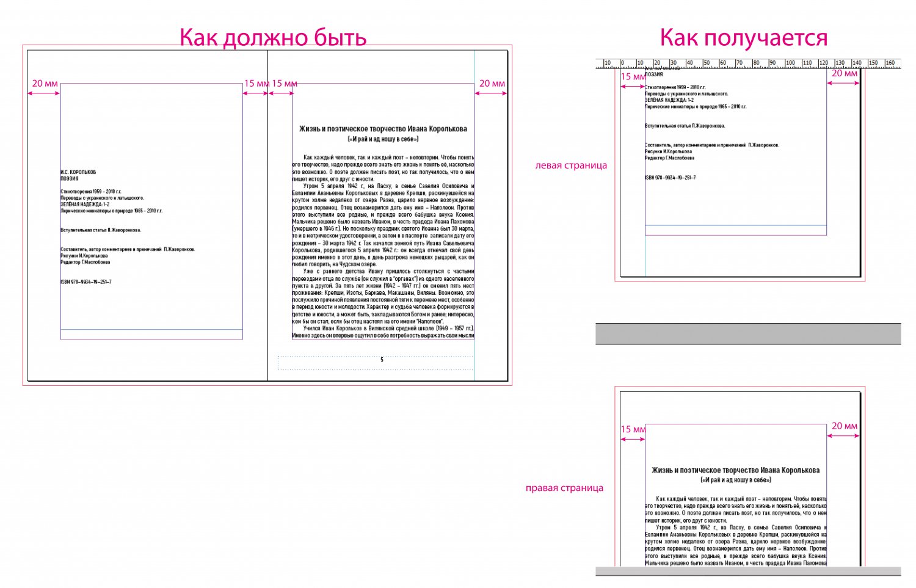Click "ЗЕЛЕНАЯ НАДЕЖДА: 1-2" line in the spread
The width and height of the screenshot is (916, 588).
point(84,205)
